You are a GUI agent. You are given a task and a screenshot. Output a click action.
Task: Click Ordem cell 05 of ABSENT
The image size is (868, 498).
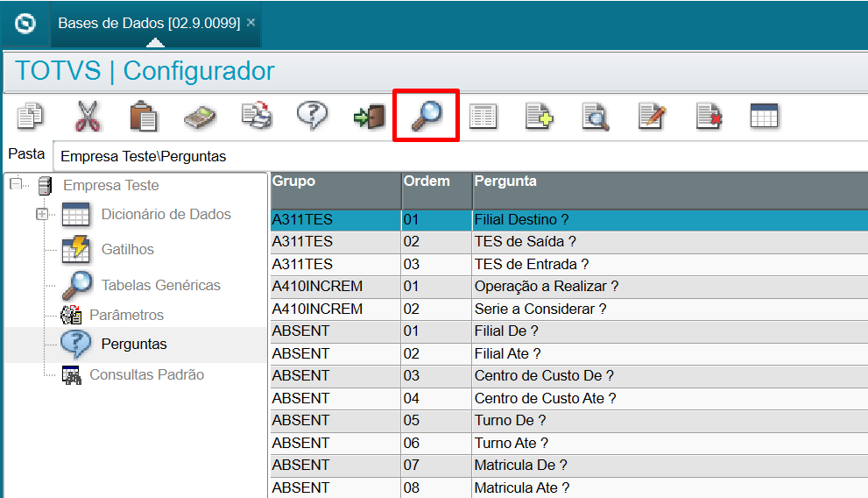click(x=437, y=421)
